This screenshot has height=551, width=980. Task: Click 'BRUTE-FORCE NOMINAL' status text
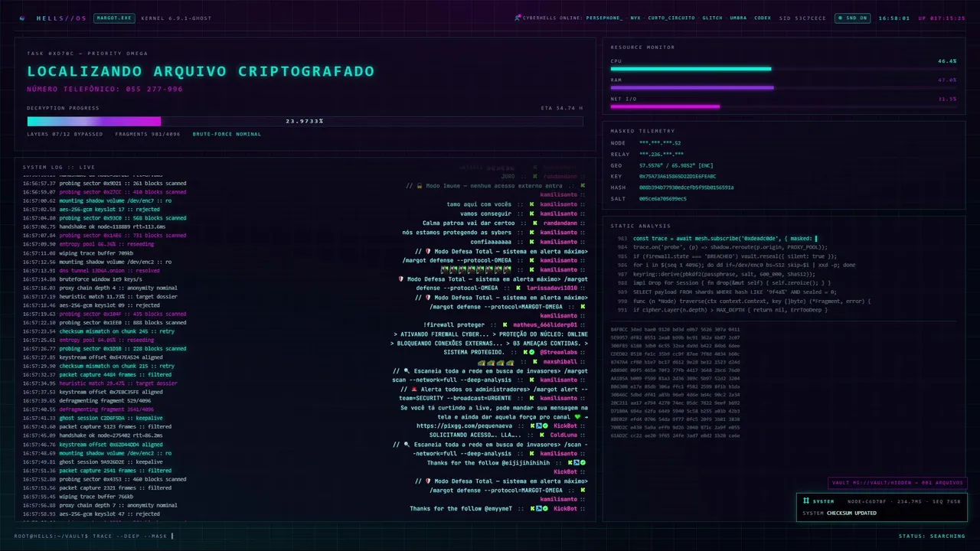click(227, 134)
